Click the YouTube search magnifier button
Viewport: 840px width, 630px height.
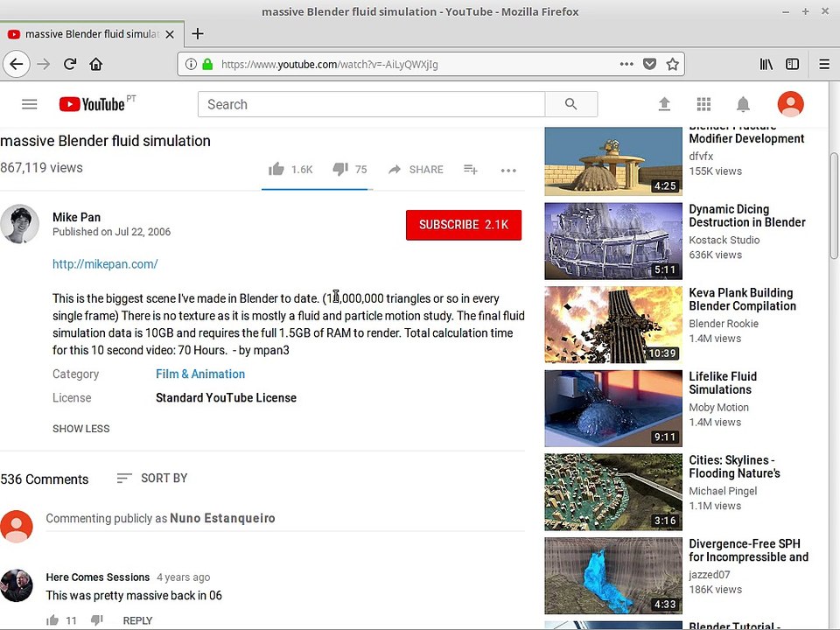571,104
